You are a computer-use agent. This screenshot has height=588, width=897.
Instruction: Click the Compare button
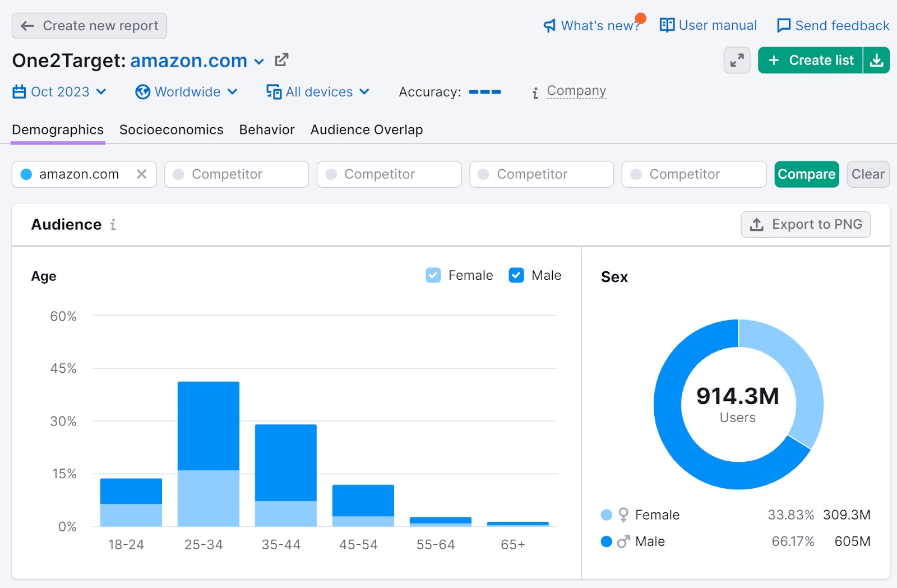coord(806,174)
